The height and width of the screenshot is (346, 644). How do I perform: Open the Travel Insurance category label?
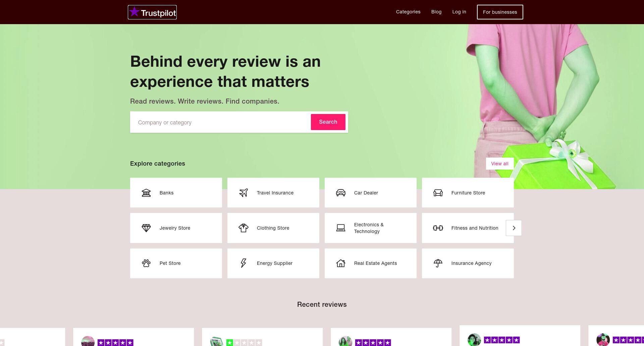[x=275, y=193]
